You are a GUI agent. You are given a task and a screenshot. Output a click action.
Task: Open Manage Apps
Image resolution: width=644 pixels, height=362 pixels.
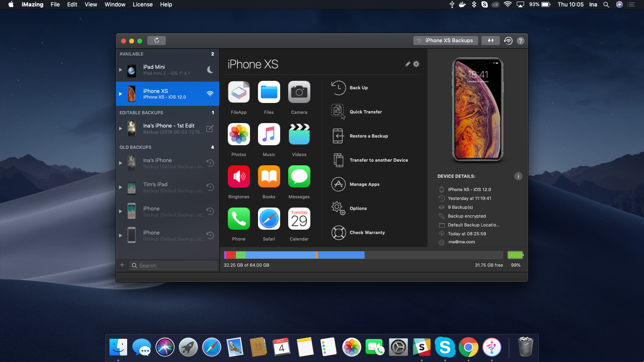(355, 184)
